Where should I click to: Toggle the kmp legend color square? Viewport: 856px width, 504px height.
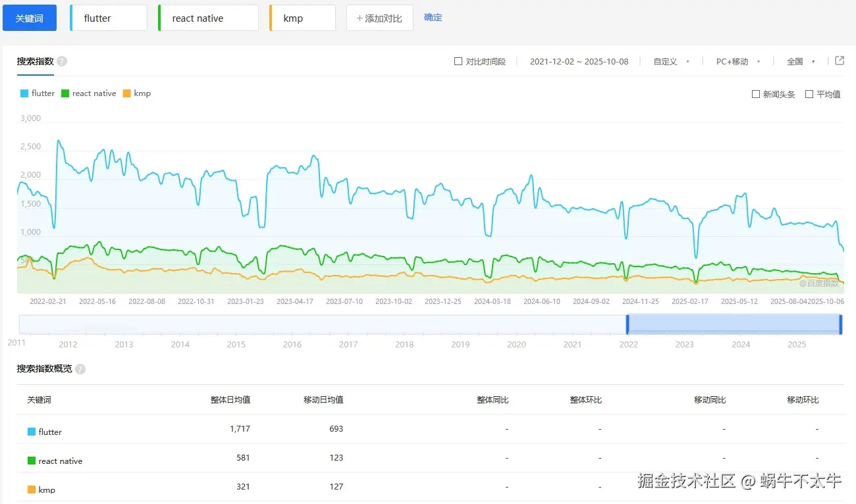click(x=126, y=93)
